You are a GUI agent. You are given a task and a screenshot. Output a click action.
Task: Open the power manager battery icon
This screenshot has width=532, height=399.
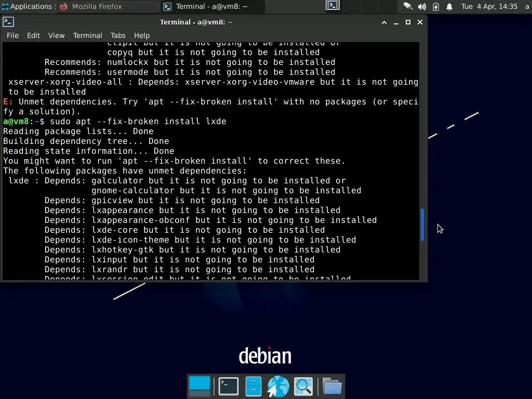(x=436, y=7)
